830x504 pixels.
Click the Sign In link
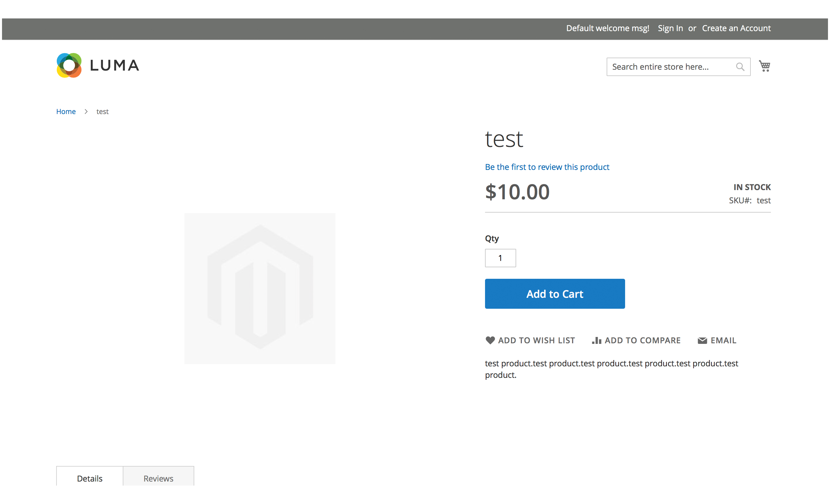coord(670,28)
